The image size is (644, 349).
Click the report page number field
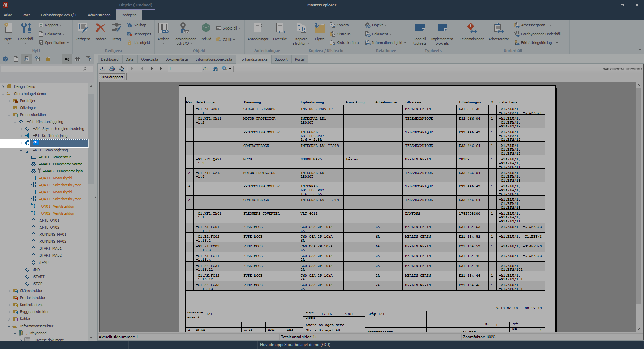[184, 68]
